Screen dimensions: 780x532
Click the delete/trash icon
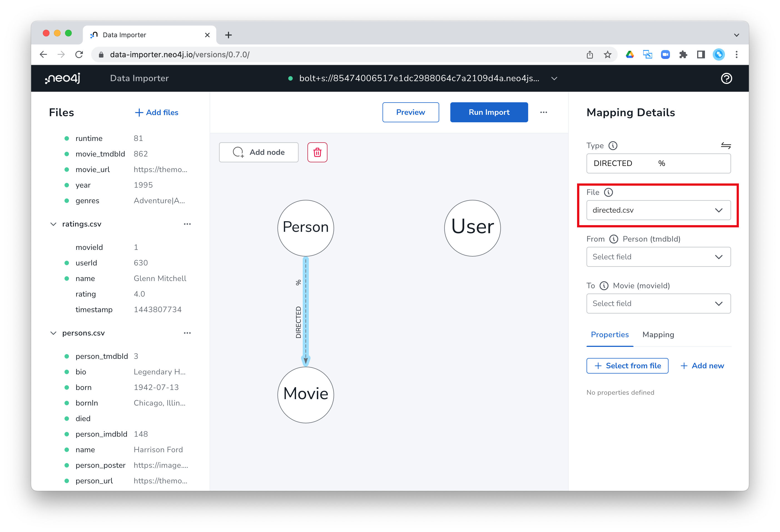coord(317,152)
